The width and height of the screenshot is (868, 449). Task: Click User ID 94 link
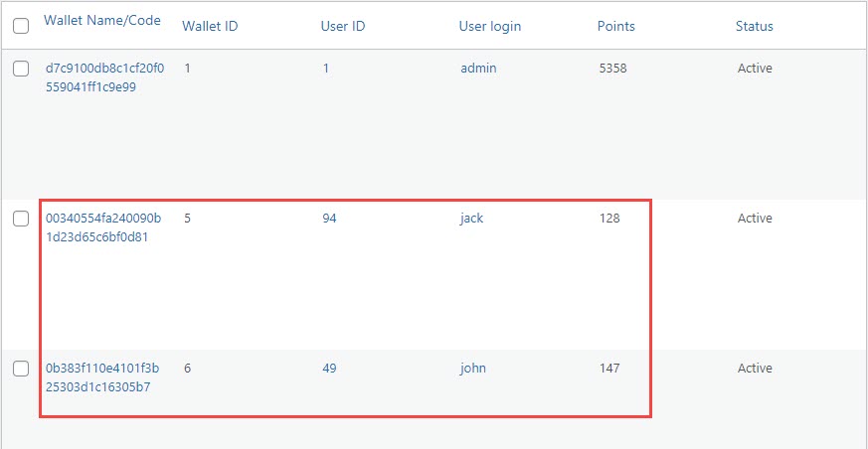[x=329, y=219]
